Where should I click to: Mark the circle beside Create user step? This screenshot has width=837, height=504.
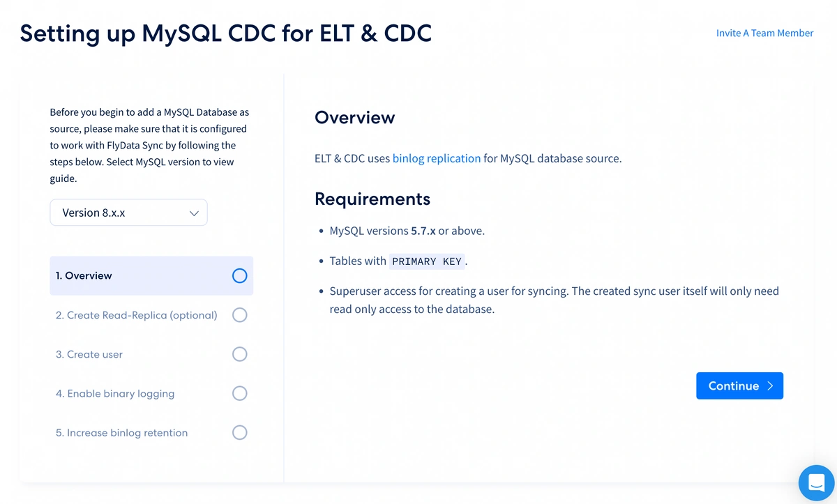point(239,354)
